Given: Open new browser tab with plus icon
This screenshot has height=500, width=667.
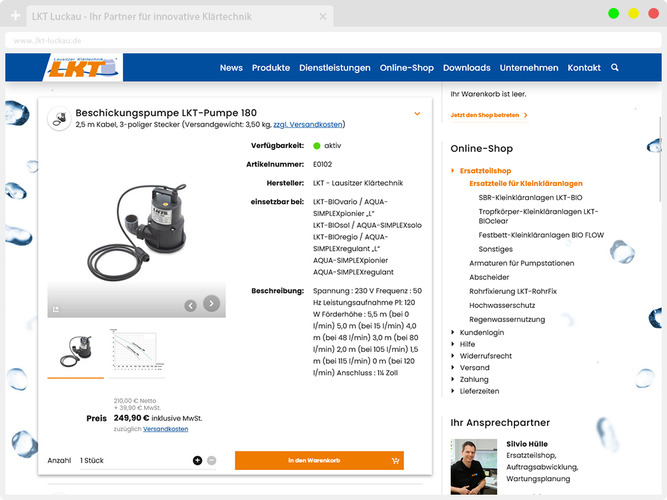Looking at the screenshot, I should point(15,16).
